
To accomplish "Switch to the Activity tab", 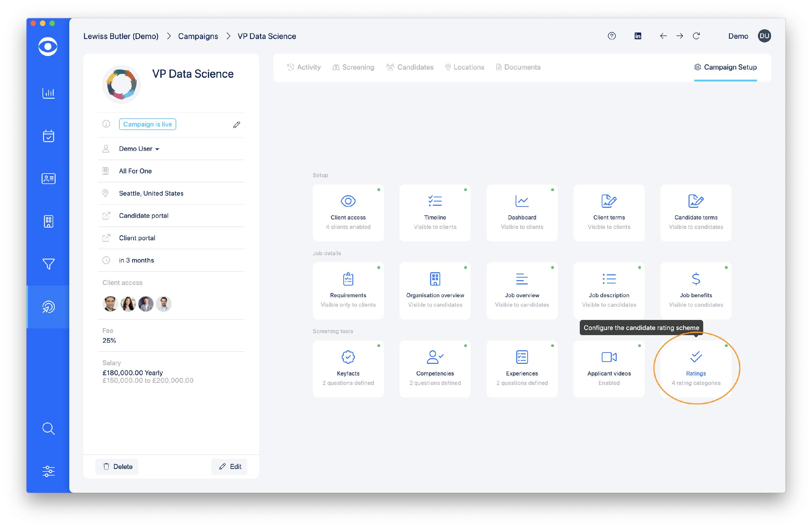I will pyautogui.click(x=304, y=67).
